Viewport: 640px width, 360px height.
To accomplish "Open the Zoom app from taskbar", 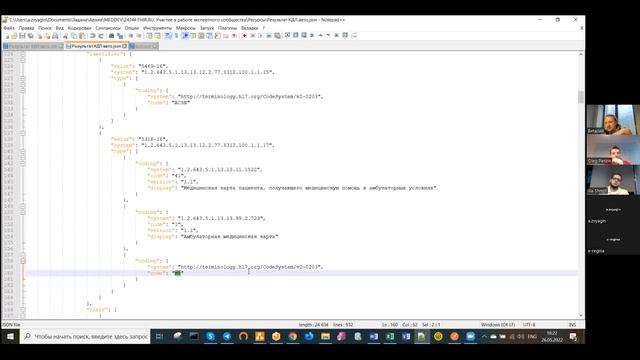I will point(471,337).
